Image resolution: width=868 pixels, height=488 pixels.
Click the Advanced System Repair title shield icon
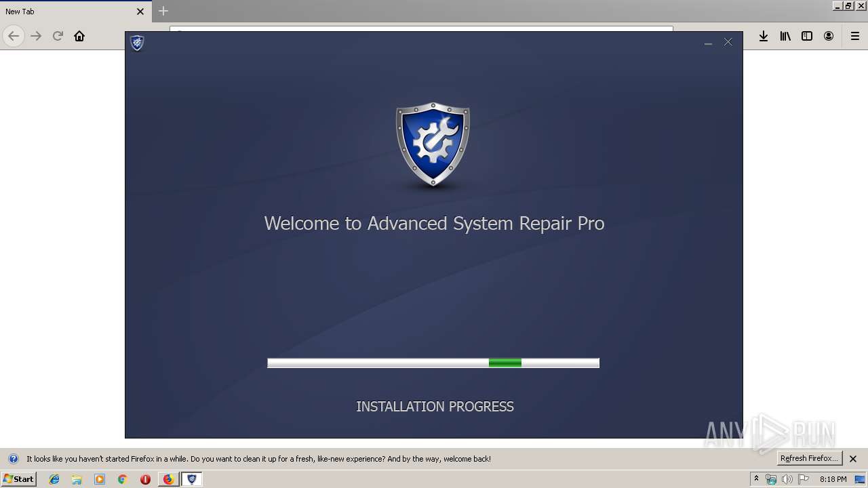[137, 43]
